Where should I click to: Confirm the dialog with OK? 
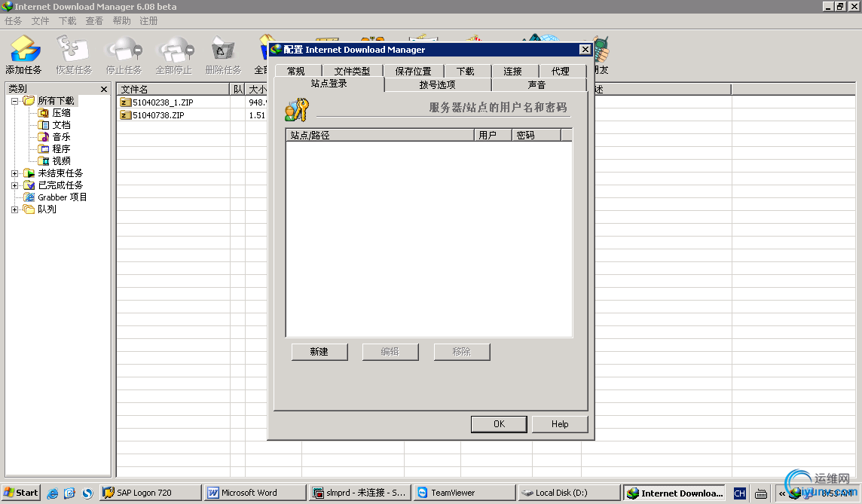[499, 423]
